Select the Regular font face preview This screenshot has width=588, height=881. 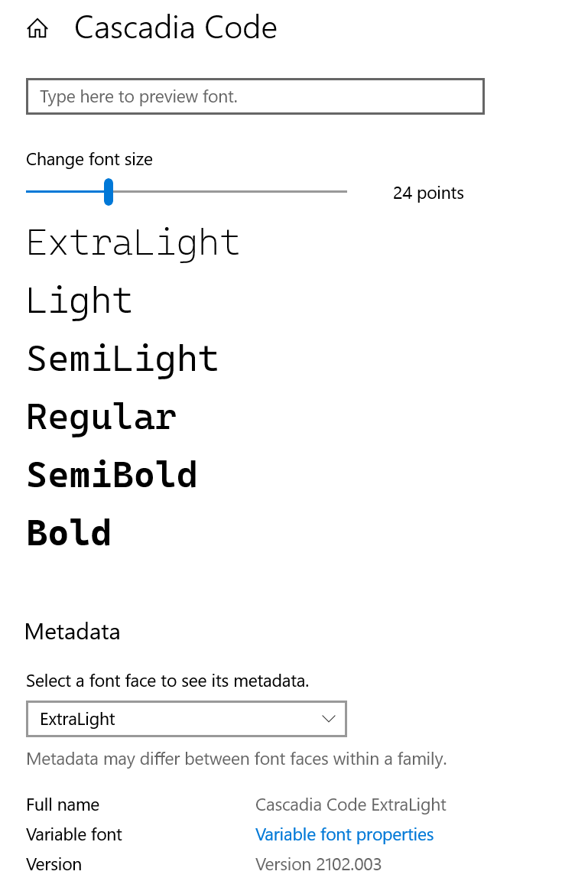[101, 418]
